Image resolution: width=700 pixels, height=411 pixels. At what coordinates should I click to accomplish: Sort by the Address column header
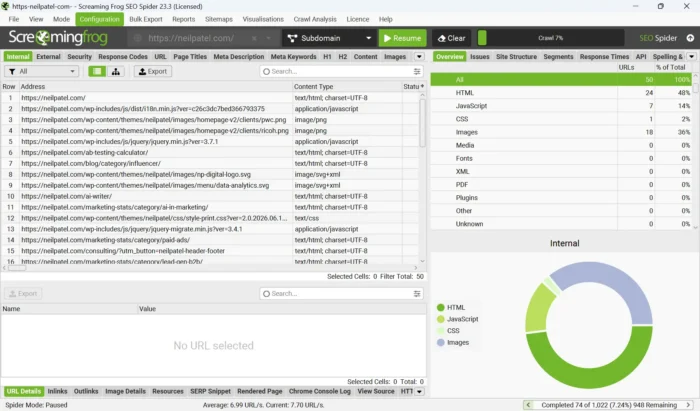point(155,87)
